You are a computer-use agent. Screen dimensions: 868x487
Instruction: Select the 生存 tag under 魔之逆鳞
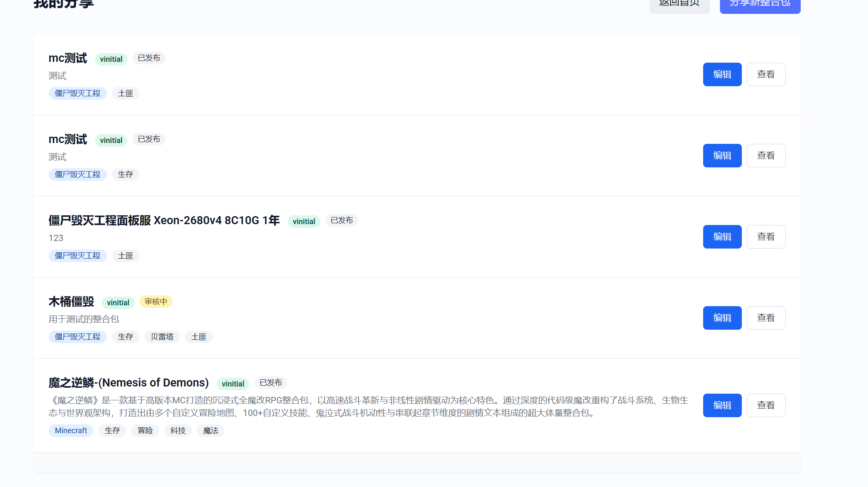coord(112,431)
